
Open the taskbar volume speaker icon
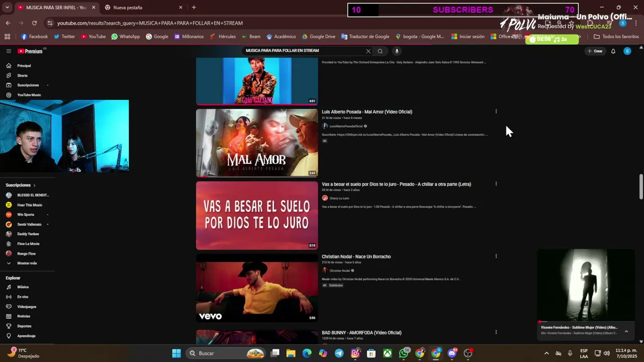pos(607,353)
